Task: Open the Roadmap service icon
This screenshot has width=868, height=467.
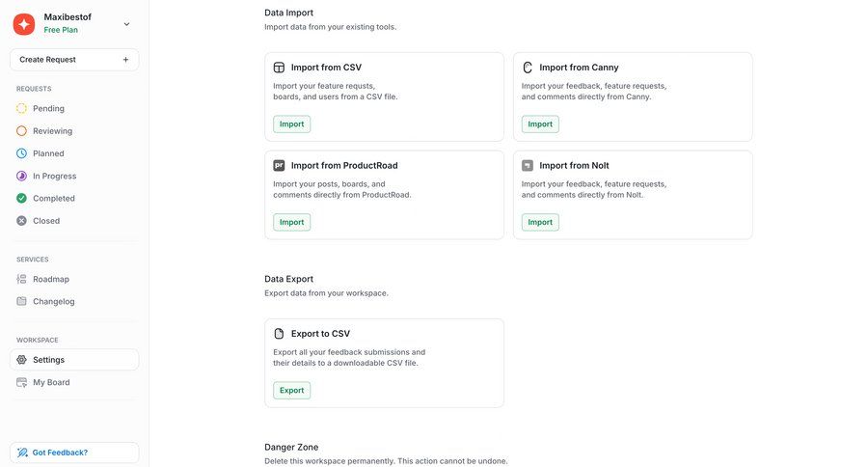Action: 22,279
